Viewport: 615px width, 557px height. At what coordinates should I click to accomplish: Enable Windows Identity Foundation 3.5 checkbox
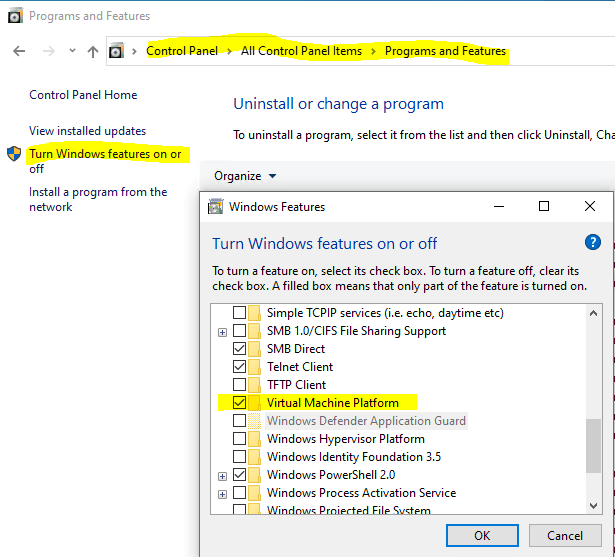[239, 457]
